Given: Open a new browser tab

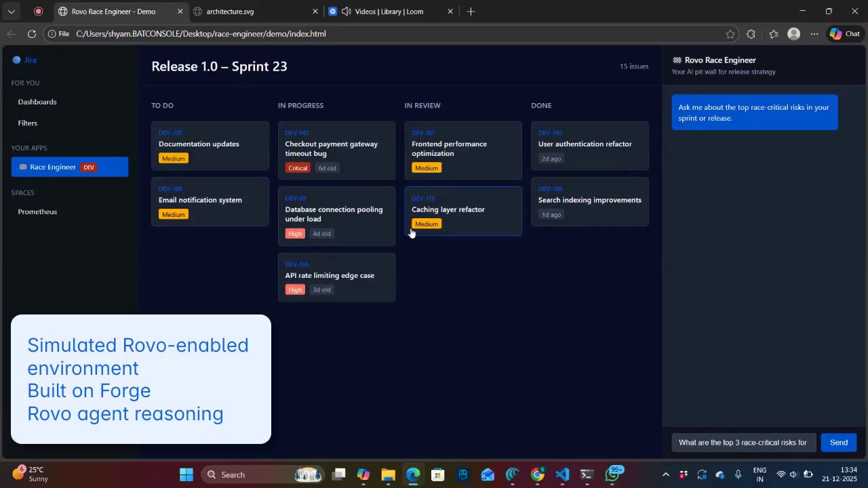Looking at the screenshot, I should (471, 12).
